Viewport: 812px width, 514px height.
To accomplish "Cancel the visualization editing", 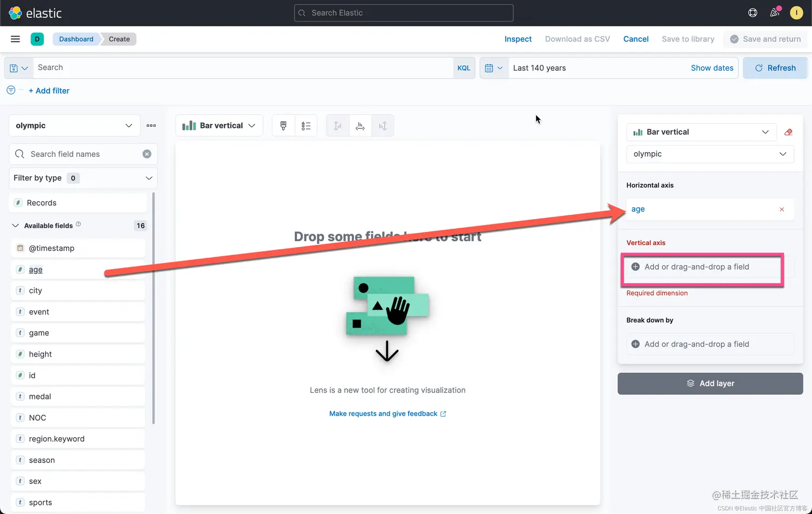I will (x=636, y=39).
